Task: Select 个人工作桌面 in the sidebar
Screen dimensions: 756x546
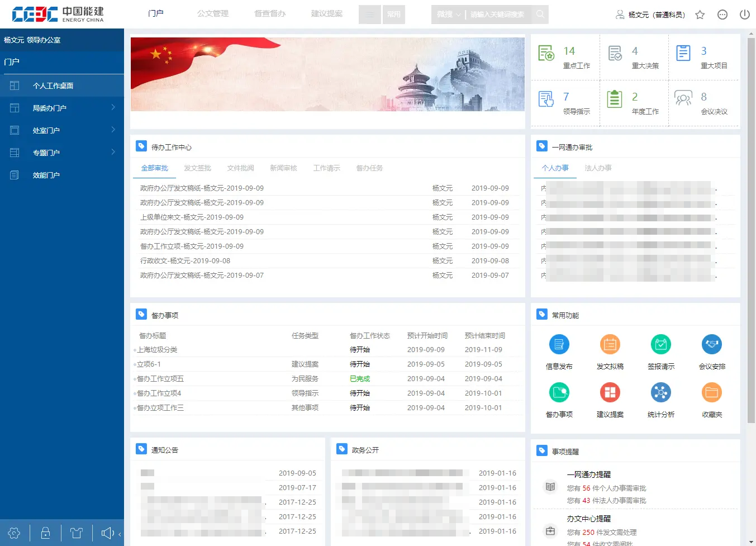Action: click(x=62, y=86)
